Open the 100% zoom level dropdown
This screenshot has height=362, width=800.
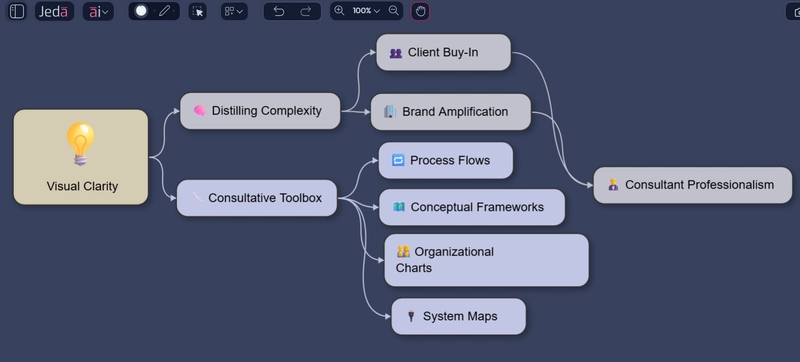tap(366, 11)
